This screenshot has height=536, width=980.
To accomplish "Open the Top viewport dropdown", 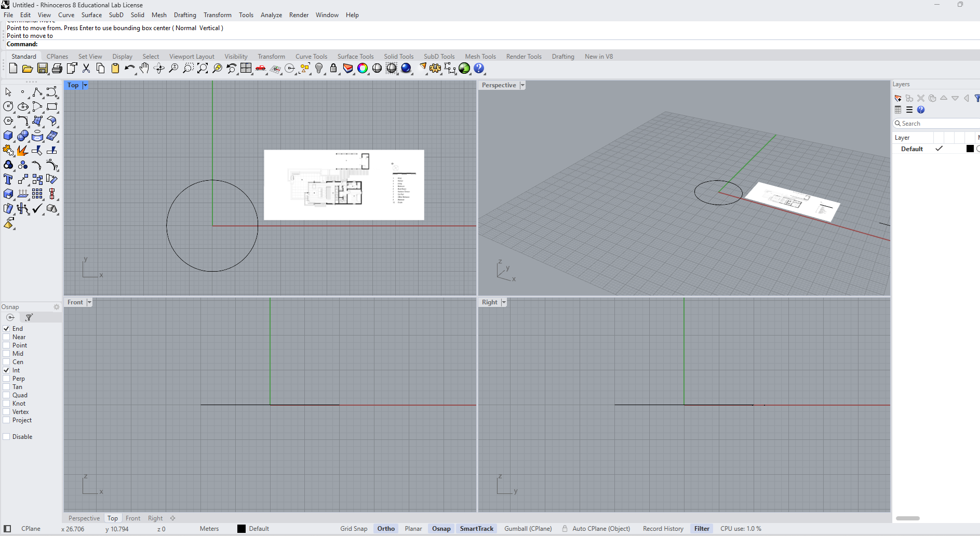I will pos(85,85).
